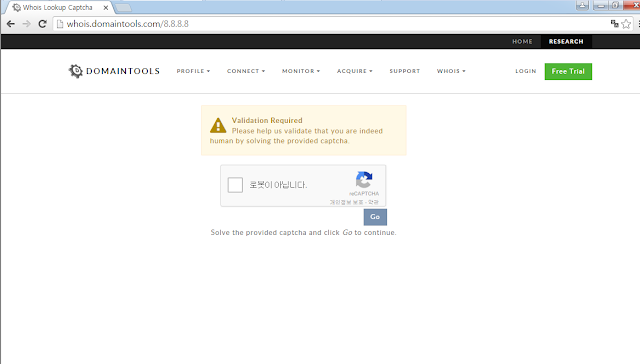Click the page icon in the address bar

coord(60,24)
